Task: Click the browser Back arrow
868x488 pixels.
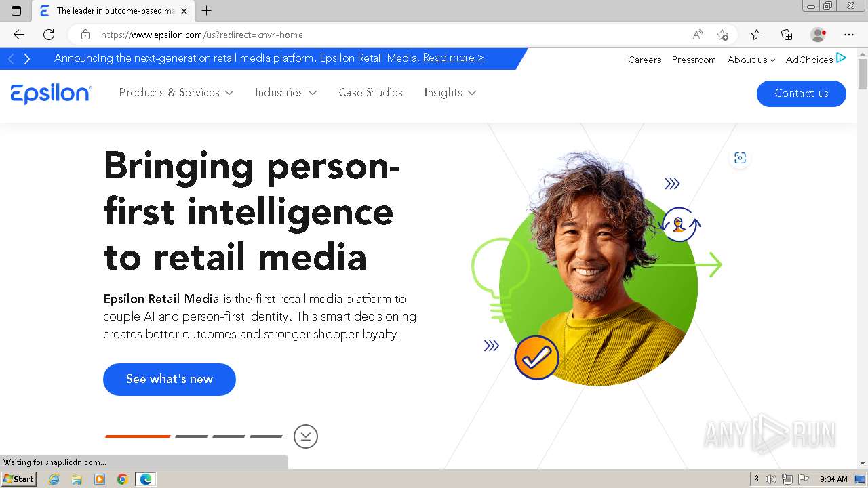Action: [19, 35]
